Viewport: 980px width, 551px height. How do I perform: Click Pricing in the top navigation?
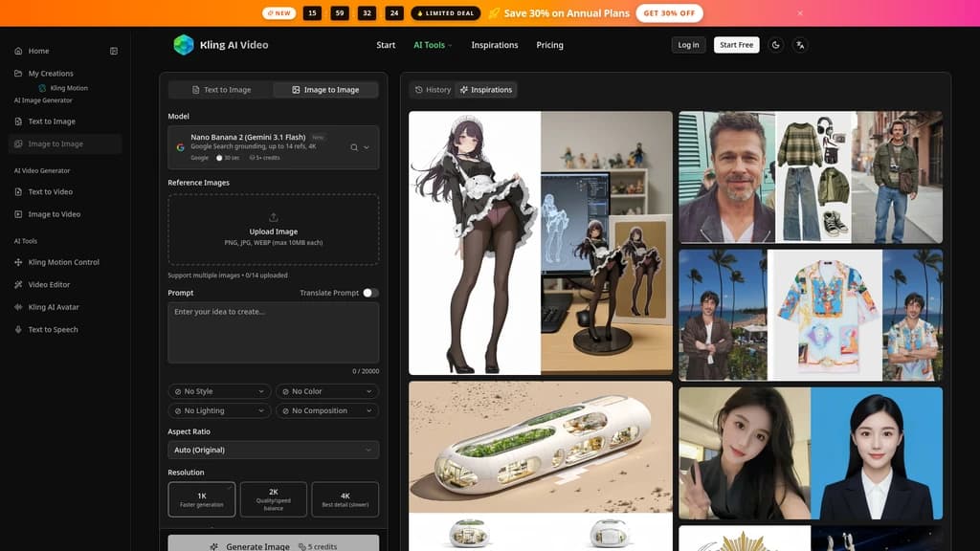[x=549, y=45]
